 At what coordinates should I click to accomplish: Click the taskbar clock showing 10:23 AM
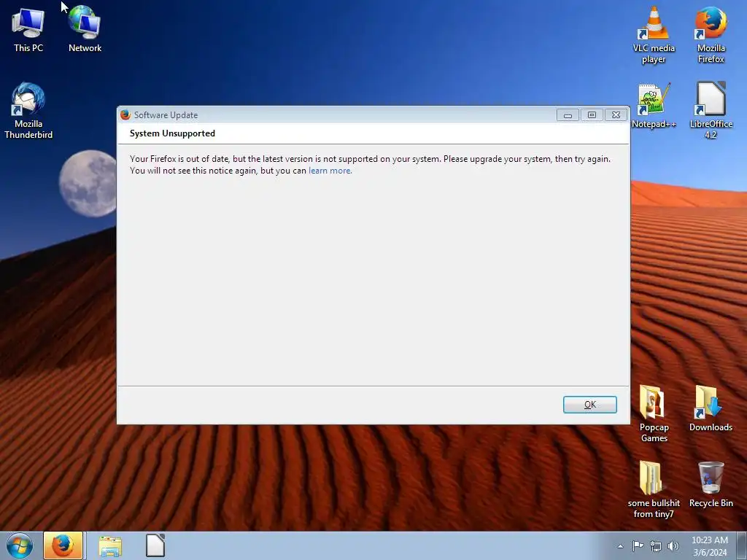click(710, 546)
